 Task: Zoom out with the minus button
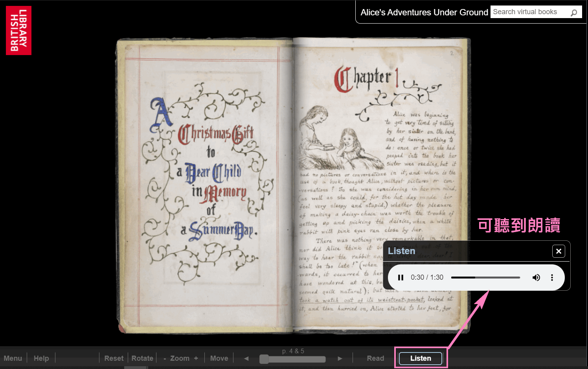(165, 358)
